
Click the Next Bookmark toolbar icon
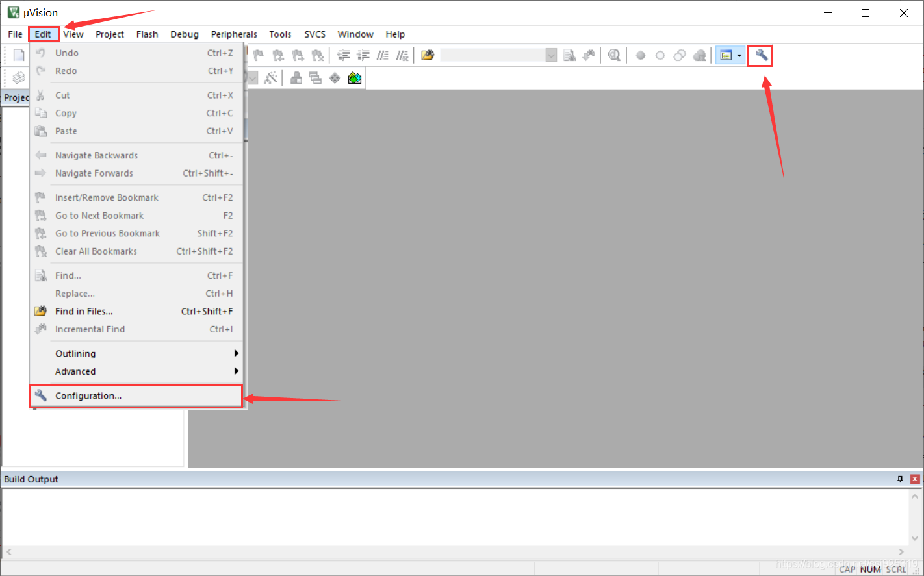298,55
